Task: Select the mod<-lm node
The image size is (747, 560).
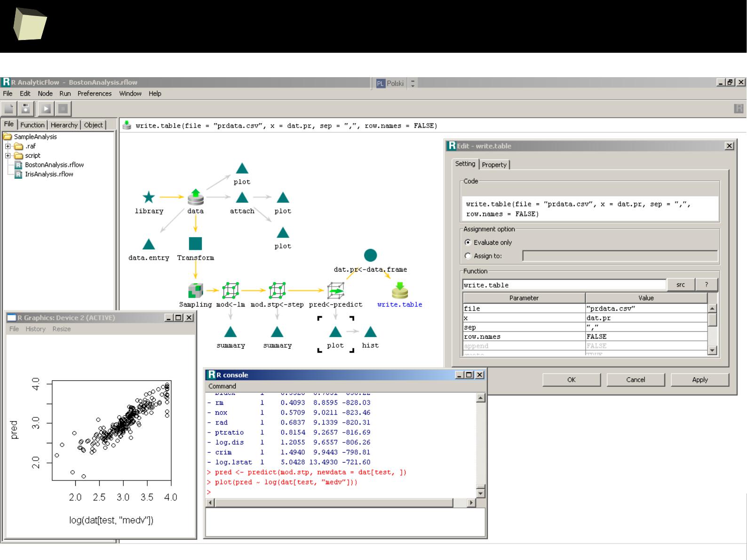Action: pyautogui.click(x=230, y=290)
